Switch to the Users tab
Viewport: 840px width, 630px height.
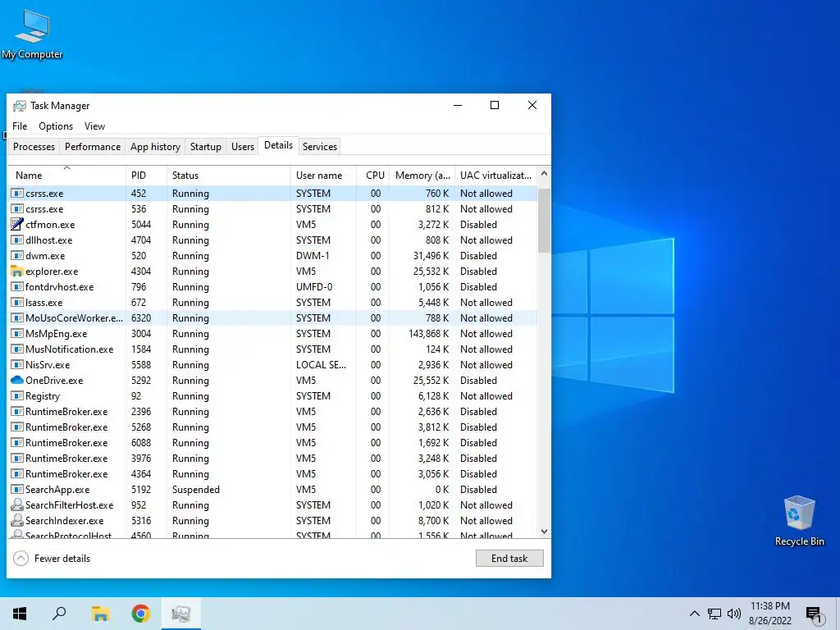tap(243, 147)
